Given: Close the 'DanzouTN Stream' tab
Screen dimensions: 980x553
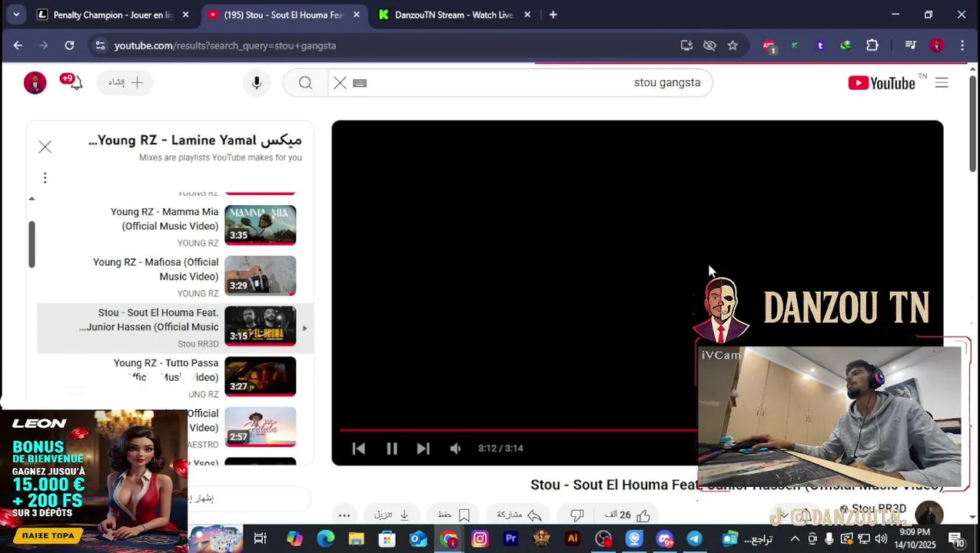Looking at the screenshot, I should pyautogui.click(x=527, y=15).
